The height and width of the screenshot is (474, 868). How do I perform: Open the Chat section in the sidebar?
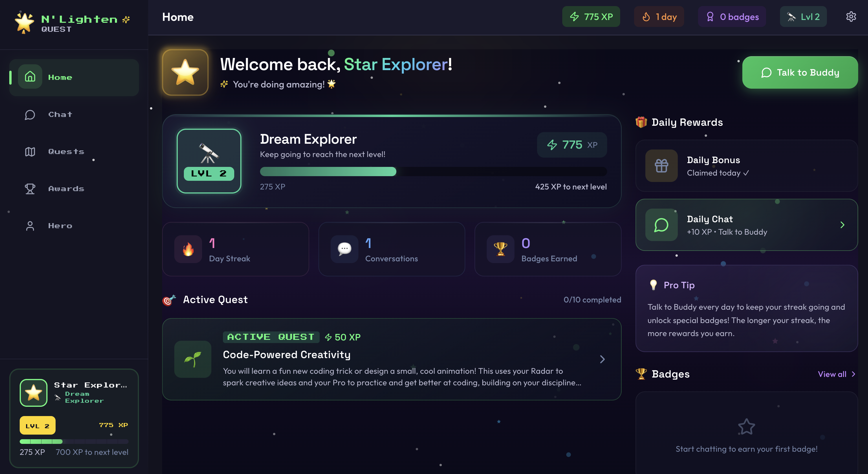coord(60,114)
